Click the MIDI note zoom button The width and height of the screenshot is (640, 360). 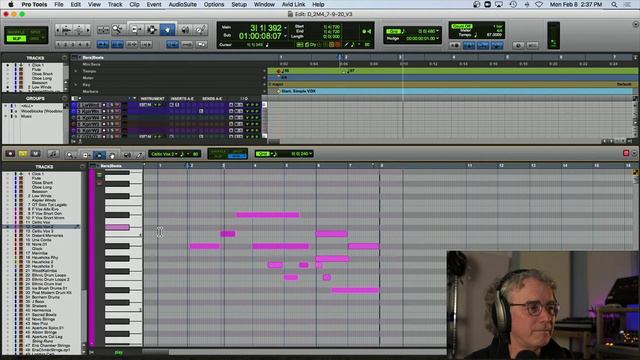pyautogui.click(x=79, y=29)
